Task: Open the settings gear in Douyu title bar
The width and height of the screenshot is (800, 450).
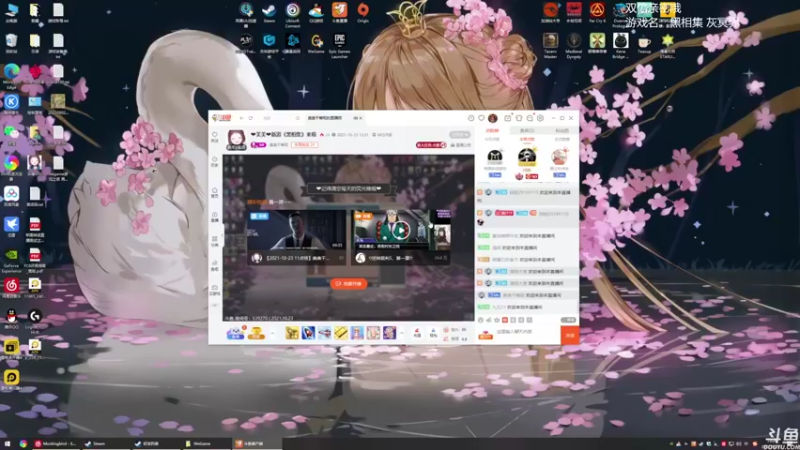Action: point(540,118)
